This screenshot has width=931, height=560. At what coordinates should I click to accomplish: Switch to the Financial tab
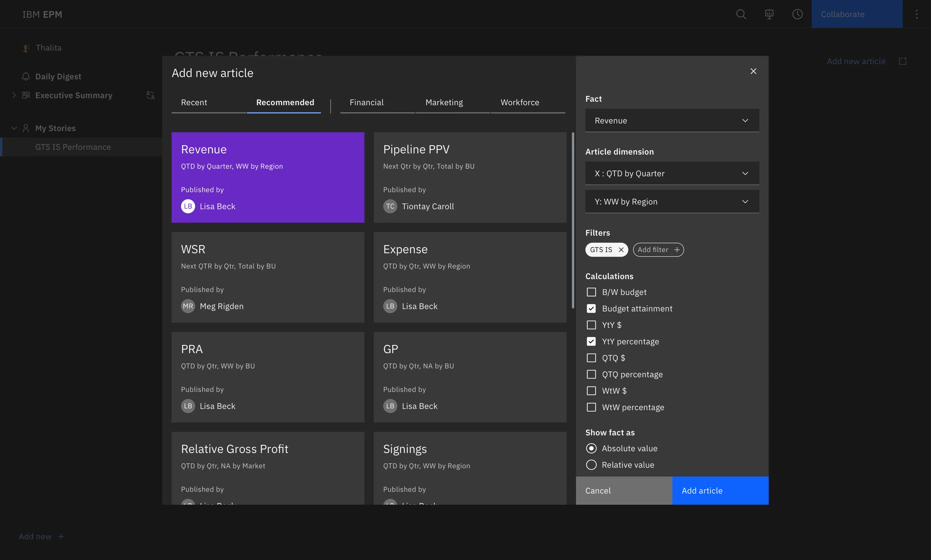(x=377, y=103)
